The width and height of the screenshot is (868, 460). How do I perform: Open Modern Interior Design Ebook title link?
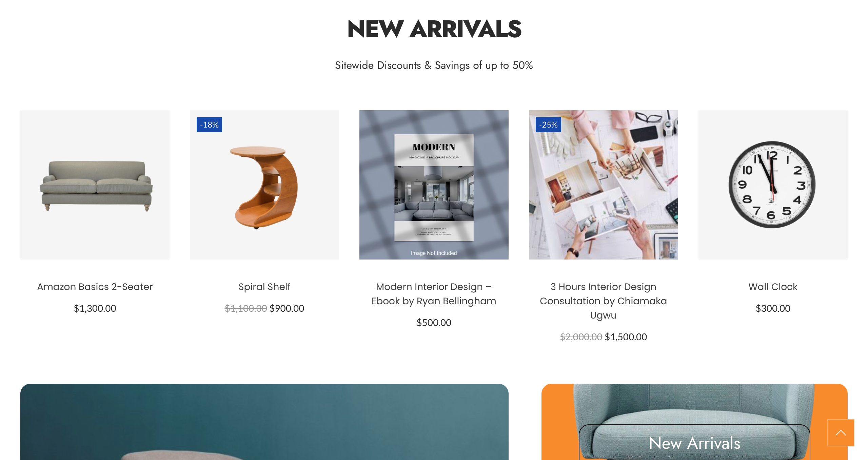434,294
